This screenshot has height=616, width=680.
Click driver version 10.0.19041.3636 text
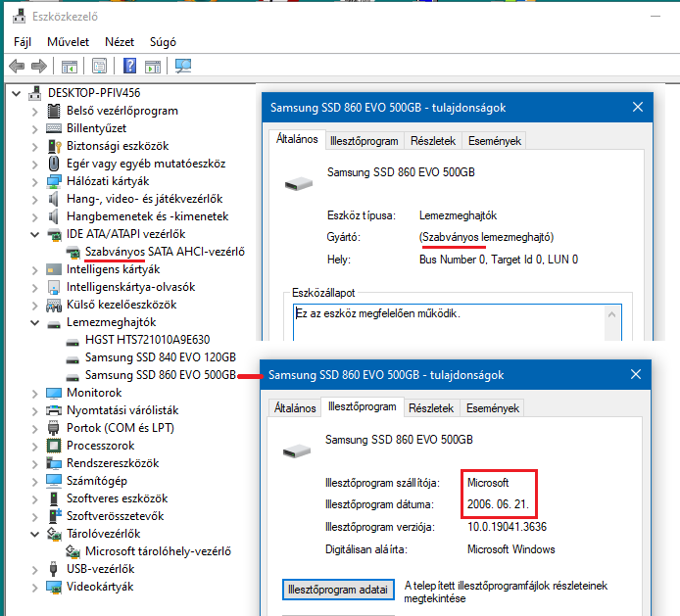(507, 527)
